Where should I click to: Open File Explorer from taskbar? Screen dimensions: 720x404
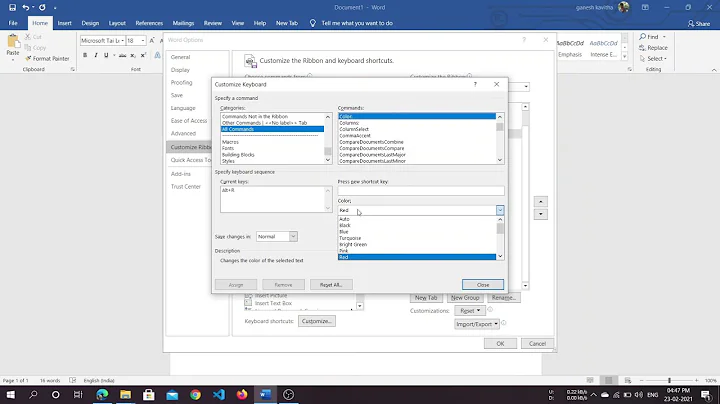[125, 394]
